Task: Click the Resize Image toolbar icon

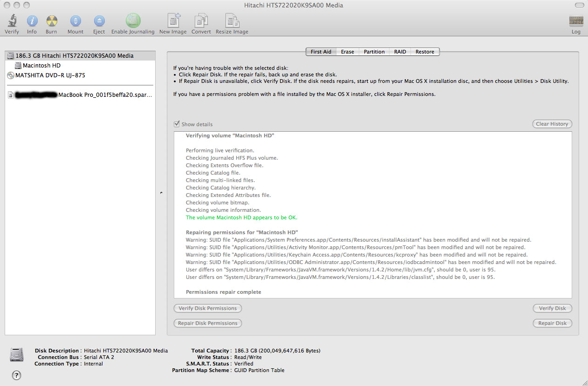Action: pos(232,20)
